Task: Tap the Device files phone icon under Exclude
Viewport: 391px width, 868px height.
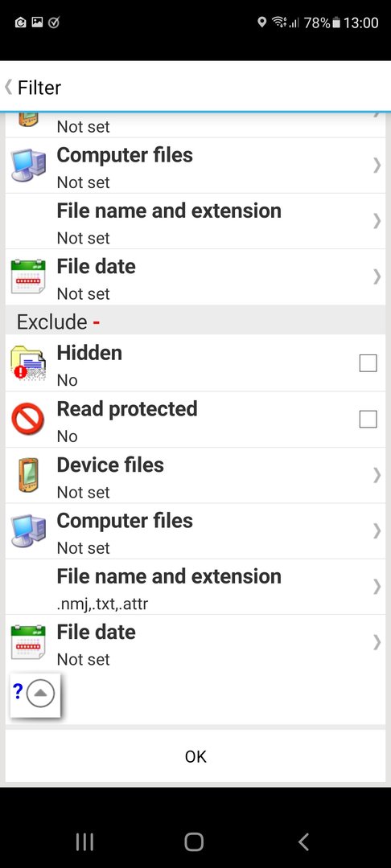Action: point(27,475)
